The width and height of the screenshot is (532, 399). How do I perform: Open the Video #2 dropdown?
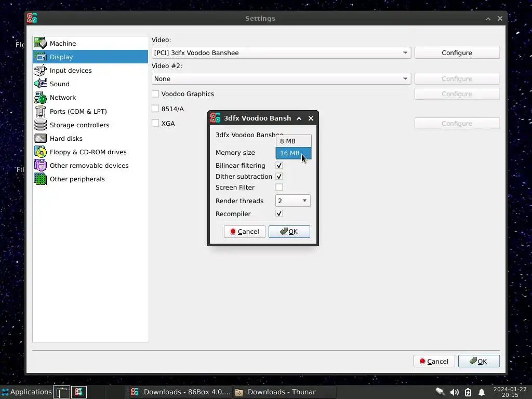click(281, 79)
